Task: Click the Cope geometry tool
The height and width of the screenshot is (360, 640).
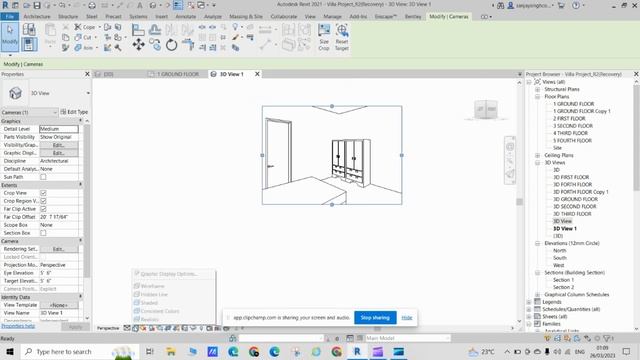Action: tap(84, 27)
